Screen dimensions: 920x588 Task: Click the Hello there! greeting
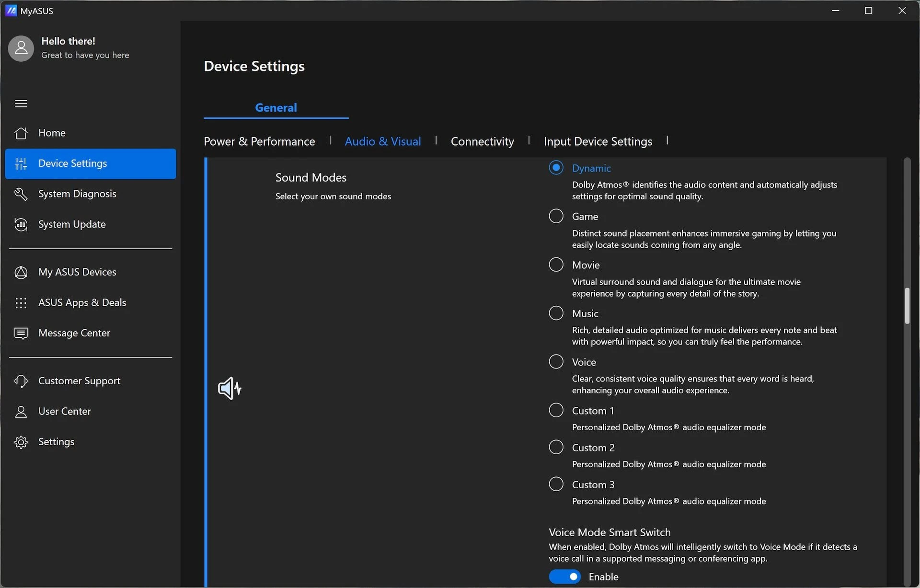(68, 41)
